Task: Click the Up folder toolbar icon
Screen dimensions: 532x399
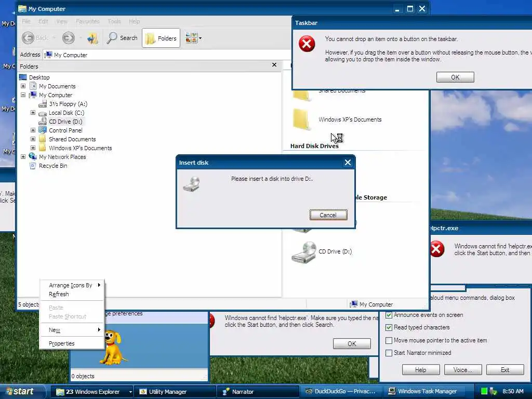Action: 92,38
